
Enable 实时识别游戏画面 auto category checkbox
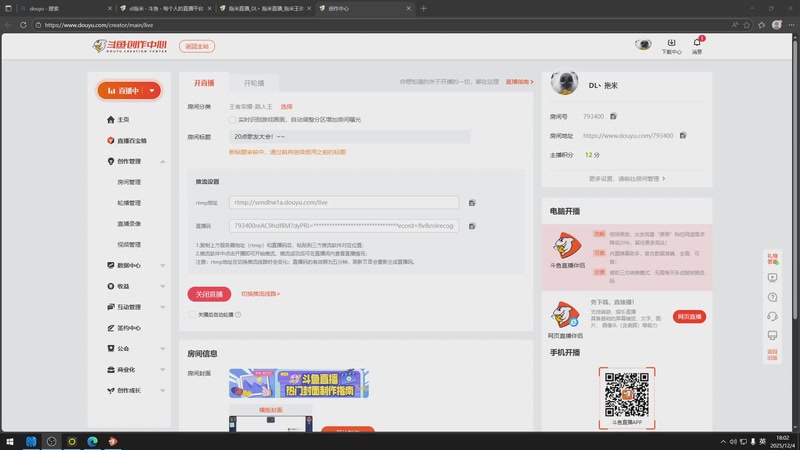232,119
